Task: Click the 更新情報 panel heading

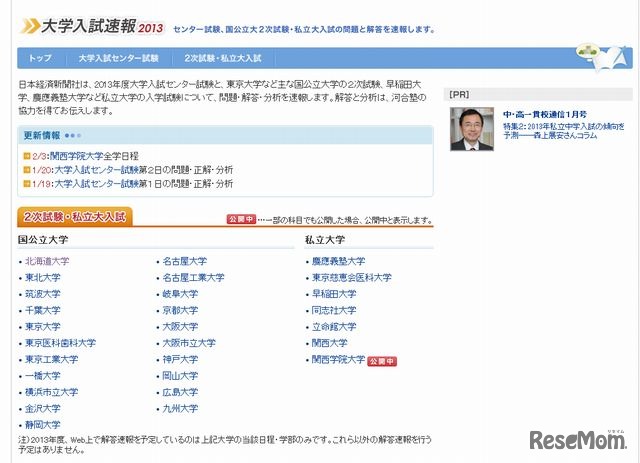Action: [x=42, y=136]
